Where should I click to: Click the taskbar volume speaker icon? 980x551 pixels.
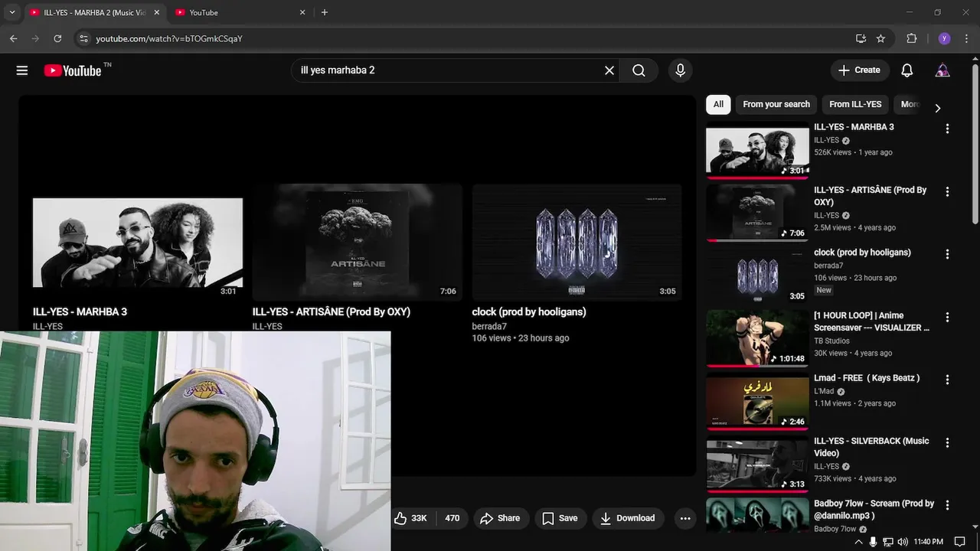[902, 542]
